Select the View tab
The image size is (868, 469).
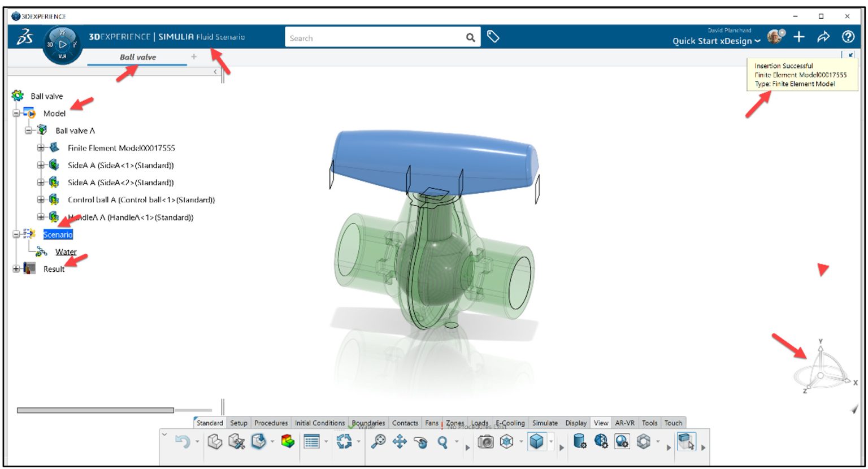click(x=601, y=423)
